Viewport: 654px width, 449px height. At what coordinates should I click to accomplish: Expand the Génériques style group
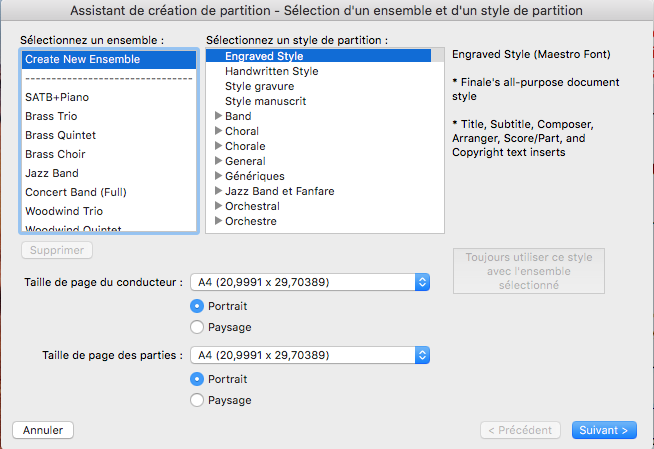click(218, 176)
